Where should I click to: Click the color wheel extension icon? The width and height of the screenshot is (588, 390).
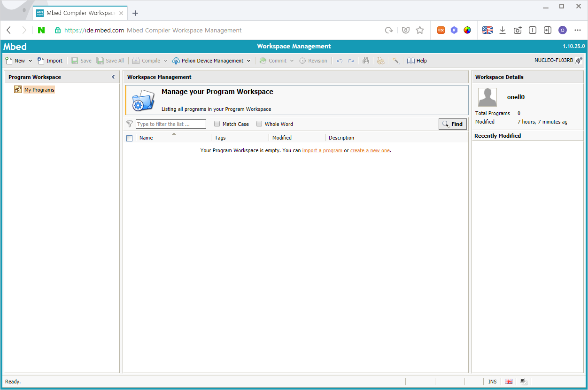point(467,30)
